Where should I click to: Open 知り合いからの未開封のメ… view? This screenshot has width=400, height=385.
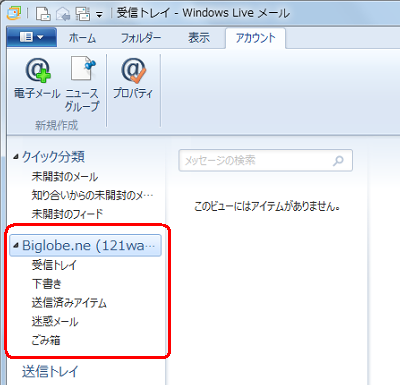(92, 195)
